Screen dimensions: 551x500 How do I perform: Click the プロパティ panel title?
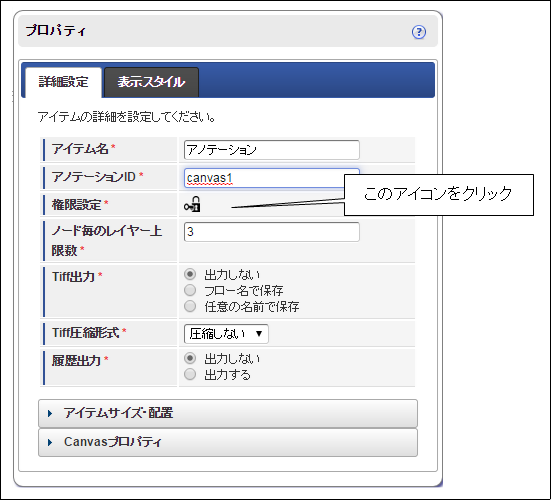pos(56,31)
